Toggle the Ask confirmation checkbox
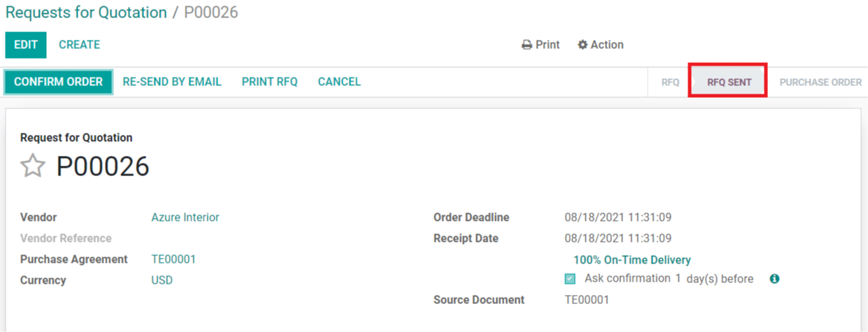Screen dimensions: 868x332 point(570,279)
